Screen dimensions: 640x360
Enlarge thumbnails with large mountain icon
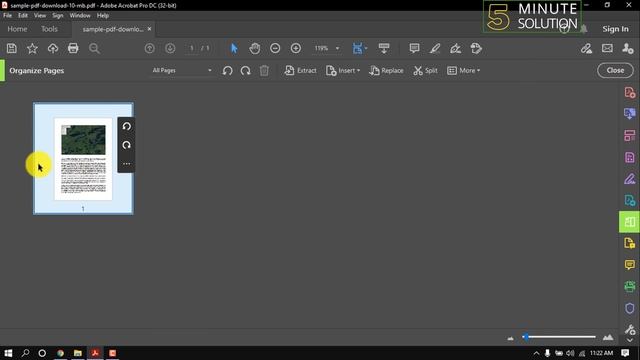(608, 337)
